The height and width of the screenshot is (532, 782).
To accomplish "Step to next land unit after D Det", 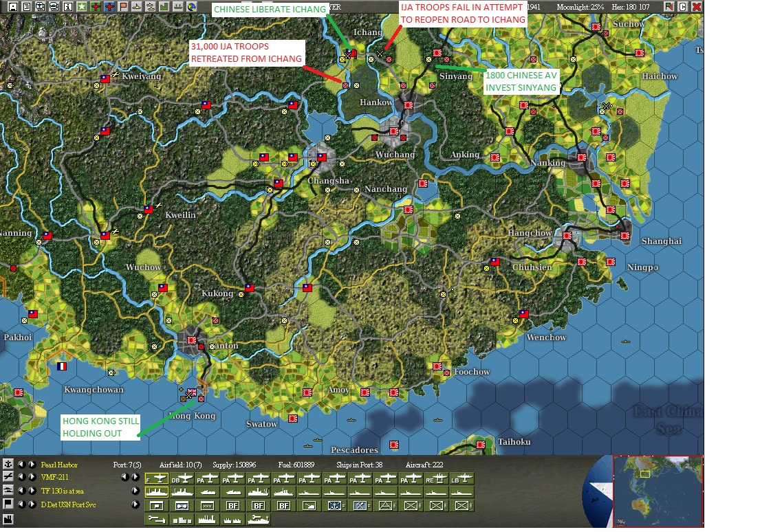I will click(32, 505).
